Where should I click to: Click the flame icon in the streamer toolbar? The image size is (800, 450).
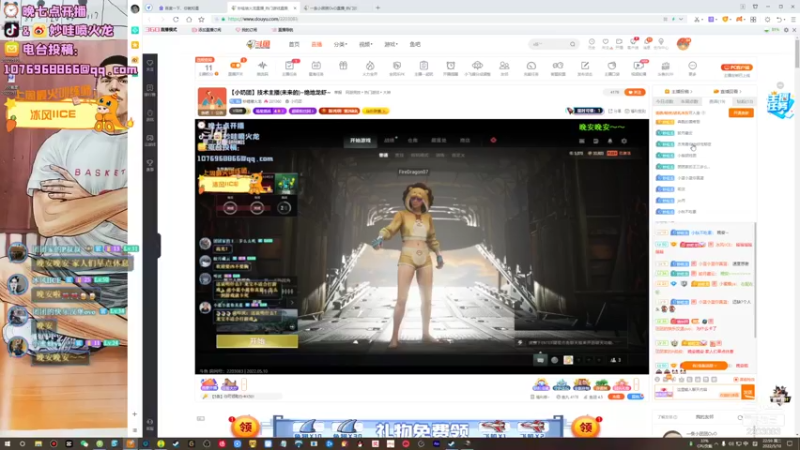(370, 65)
